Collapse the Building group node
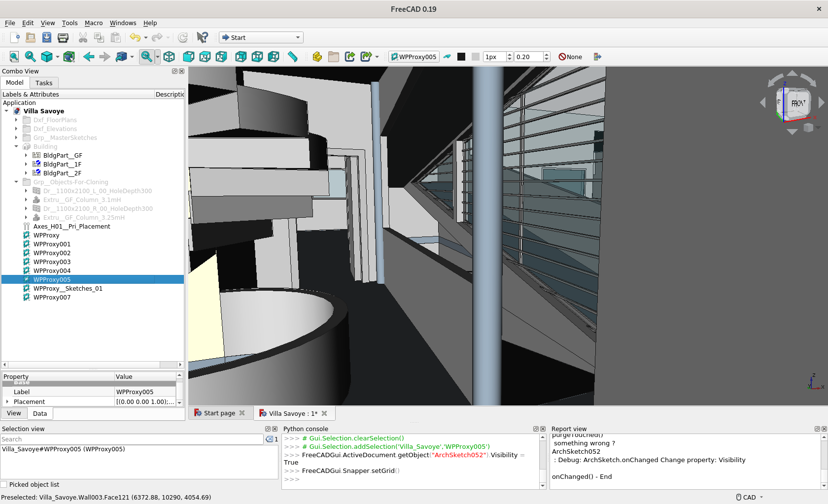This screenshot has width=828, height=504. tap(16, 146)
